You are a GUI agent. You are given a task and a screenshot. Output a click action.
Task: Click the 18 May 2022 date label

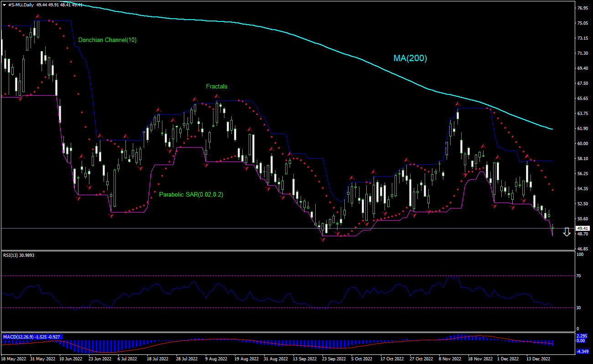(x=13, y=359)
